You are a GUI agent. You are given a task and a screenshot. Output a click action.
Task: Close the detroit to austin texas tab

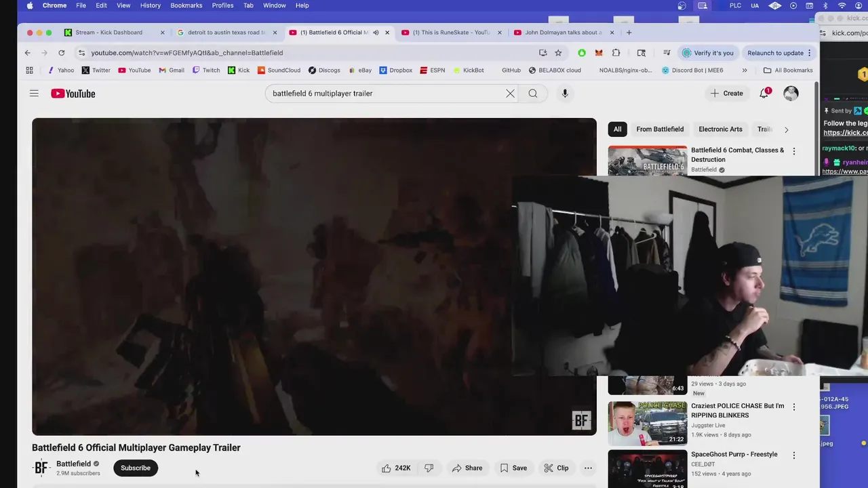point(275,33)
